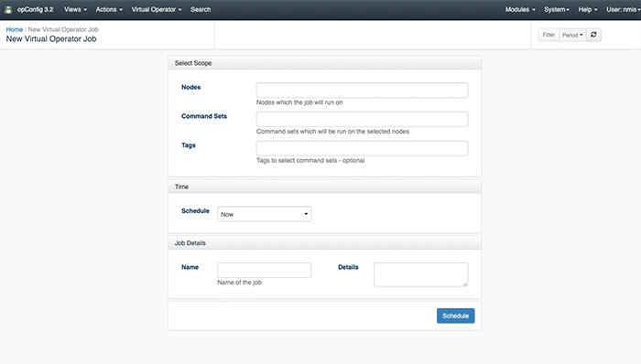Focus the Tags input field

(x=362, y=148)
